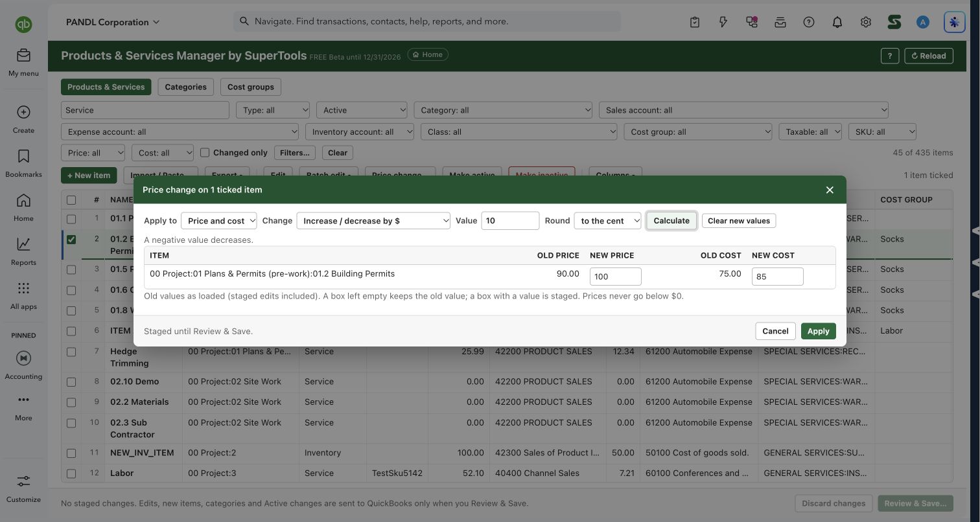
Task: Click the New Cost input box
Action: point(778,277)
